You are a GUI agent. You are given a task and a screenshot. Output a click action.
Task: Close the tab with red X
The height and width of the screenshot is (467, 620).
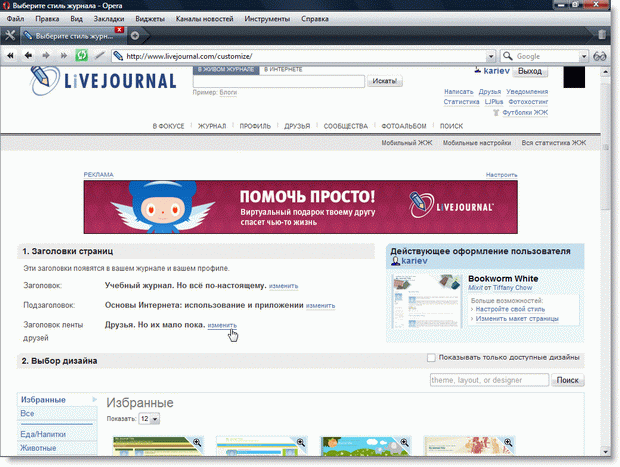click(x=119, y=30)
